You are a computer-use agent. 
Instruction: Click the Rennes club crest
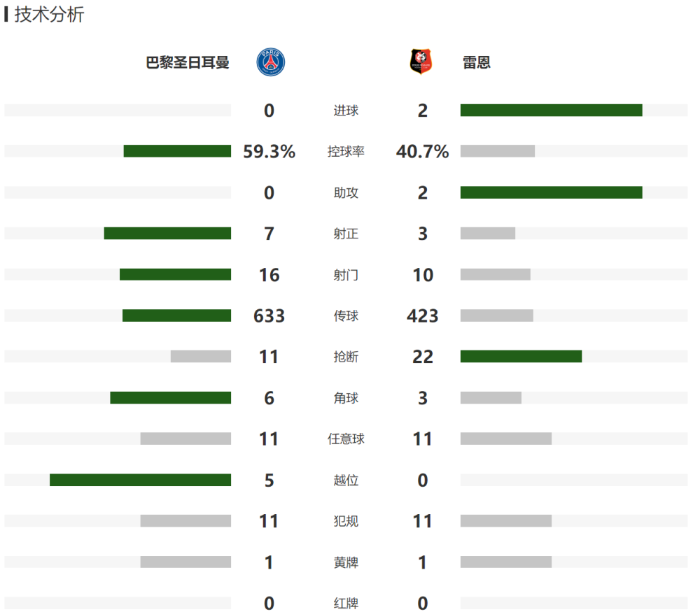(x=421, y=62)
